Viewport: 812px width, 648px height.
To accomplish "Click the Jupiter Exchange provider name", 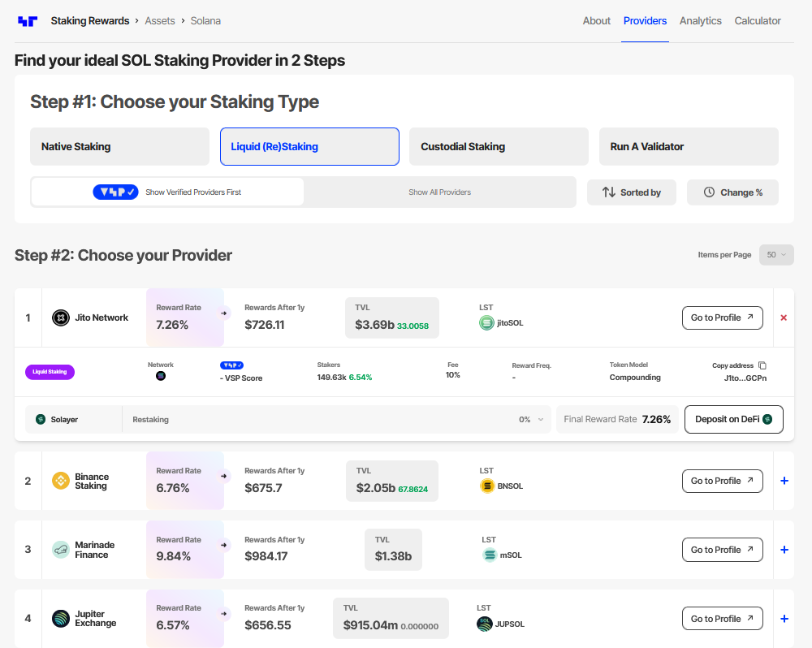I will click(x=95, y=619).
